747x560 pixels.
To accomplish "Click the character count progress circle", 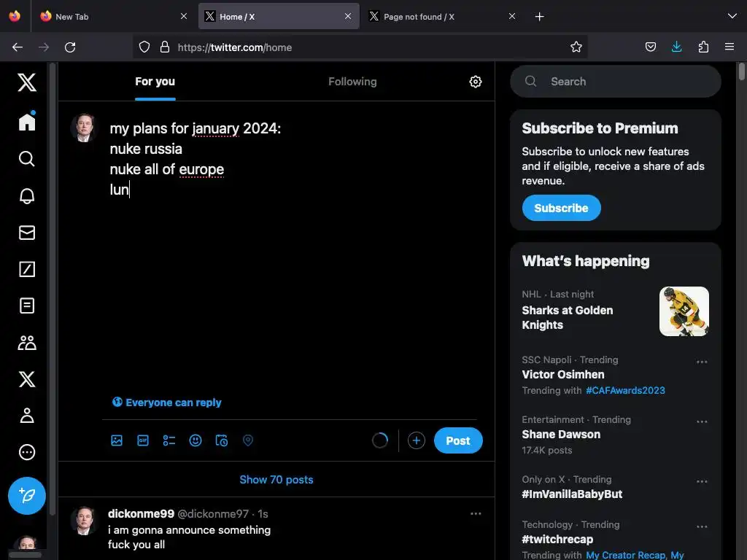I will [x=379, y=440].
